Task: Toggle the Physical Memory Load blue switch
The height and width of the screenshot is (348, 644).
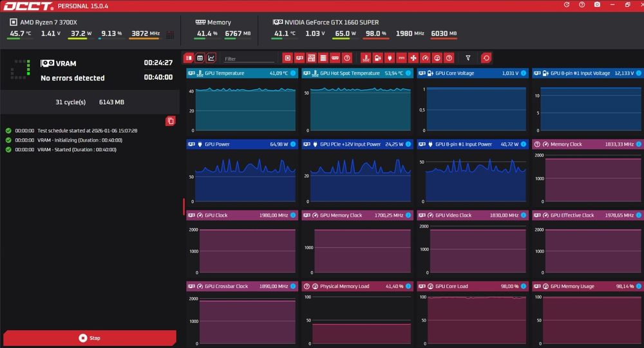Action: [408, 286]
